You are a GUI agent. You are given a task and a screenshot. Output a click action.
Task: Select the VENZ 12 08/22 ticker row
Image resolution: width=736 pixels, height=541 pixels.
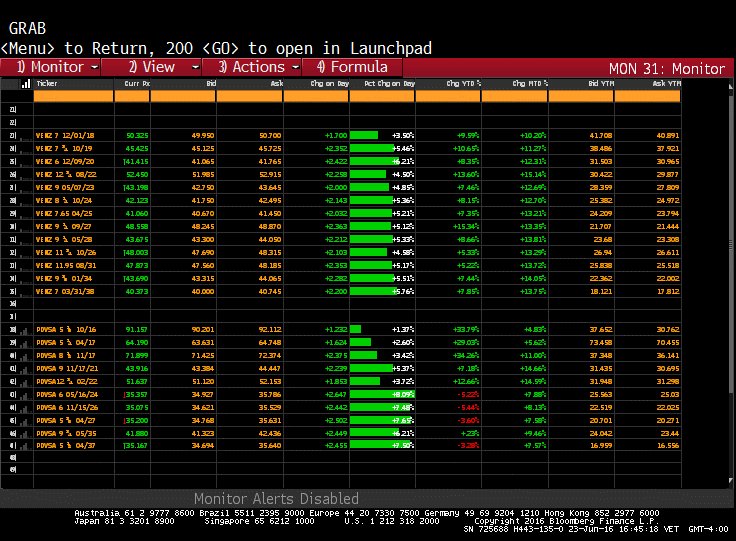click(66, 175)
